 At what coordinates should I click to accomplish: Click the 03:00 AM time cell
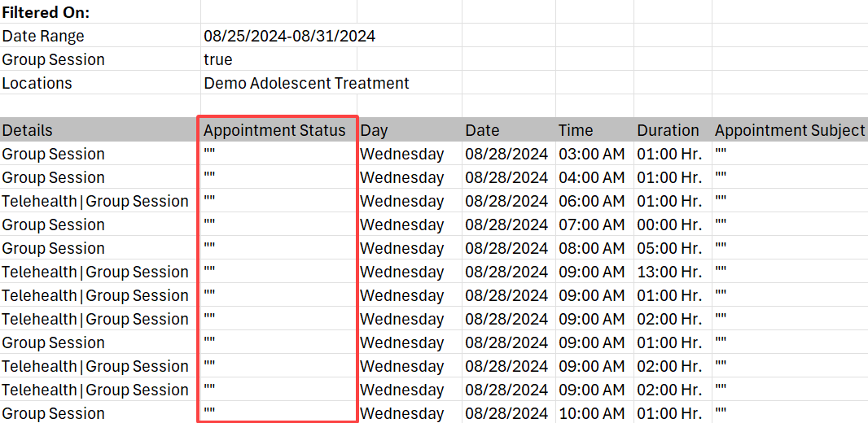(x=591, y=154)
